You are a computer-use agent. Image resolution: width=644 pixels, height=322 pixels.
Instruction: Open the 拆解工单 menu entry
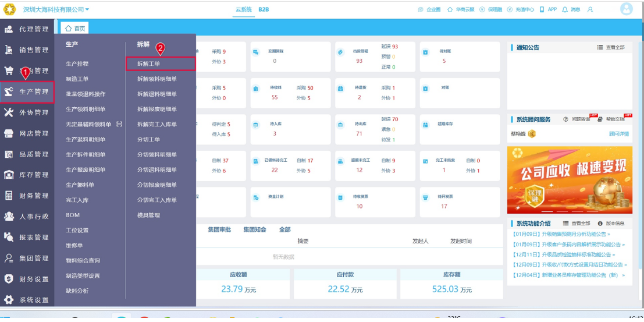(x=161, y=63)
